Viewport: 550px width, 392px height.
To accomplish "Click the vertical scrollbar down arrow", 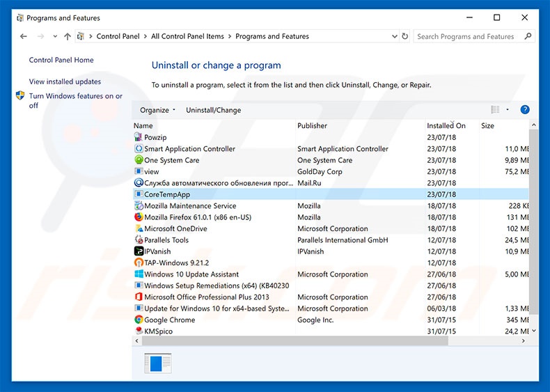I will pyautogui.click(x=534, y=331).
